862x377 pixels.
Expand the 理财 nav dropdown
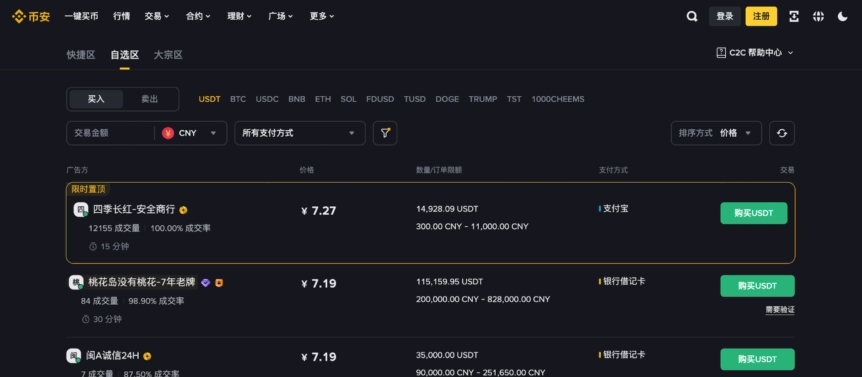coord(240,16)
